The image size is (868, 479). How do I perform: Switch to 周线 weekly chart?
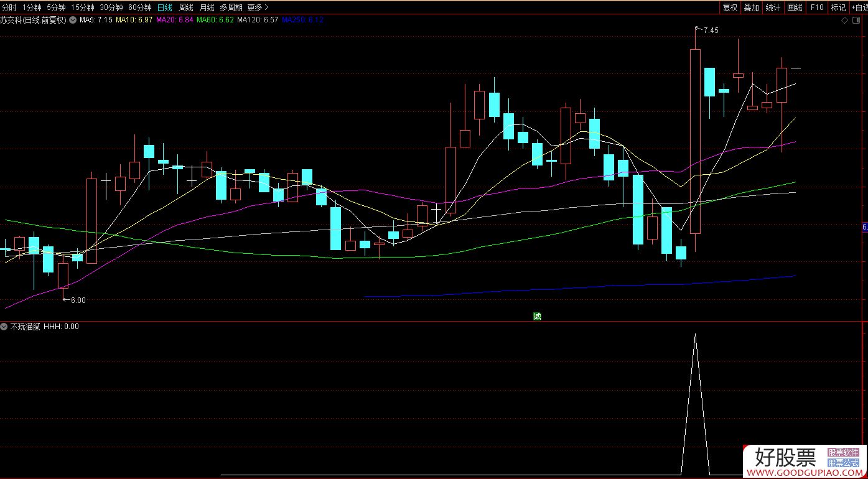(186, 7)
